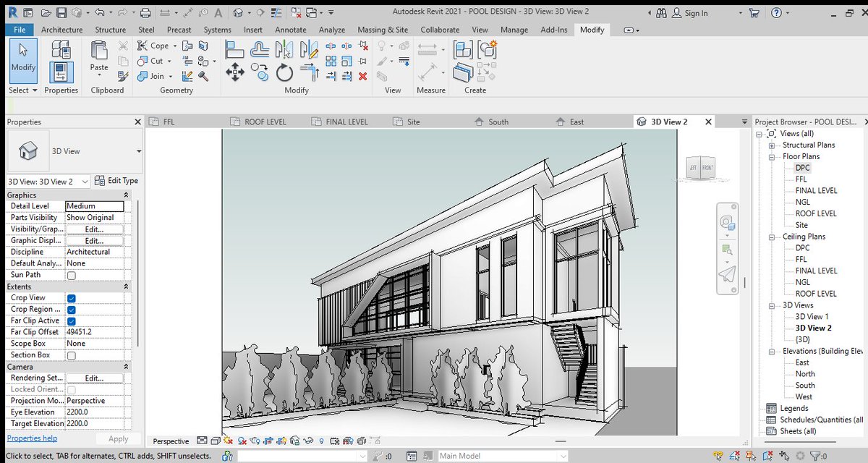
Task: Click the Undo arrow in quick access toolbar
Action: (x=99, y=12)
